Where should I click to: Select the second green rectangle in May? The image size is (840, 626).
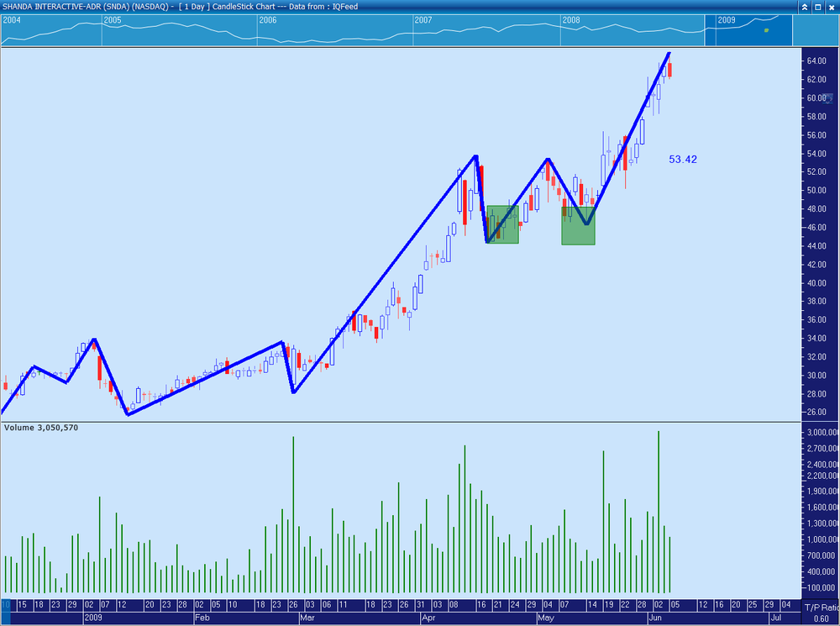click(x=578, y=226)
